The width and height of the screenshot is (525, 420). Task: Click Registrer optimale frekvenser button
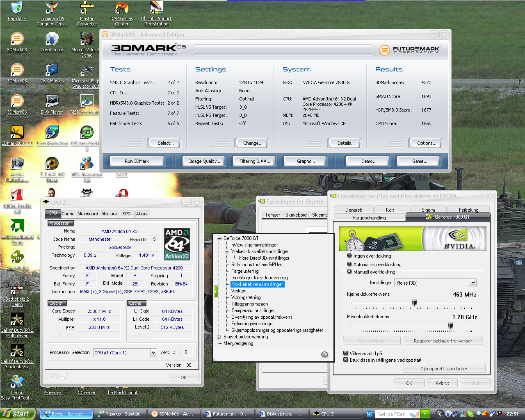443,341
